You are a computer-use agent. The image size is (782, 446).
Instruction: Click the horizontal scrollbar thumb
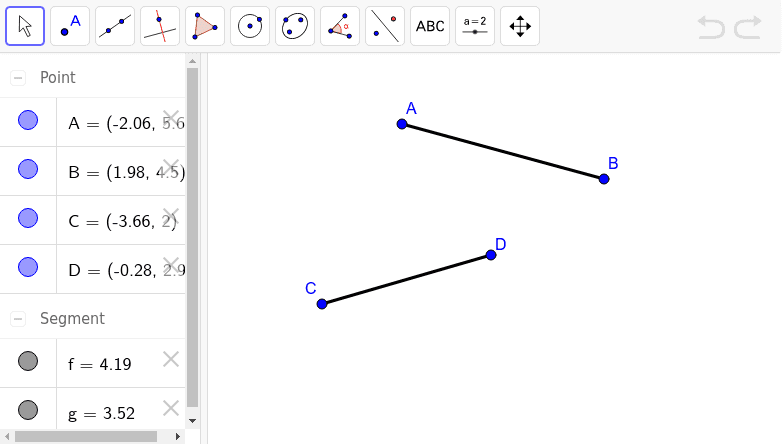point(86,437)
